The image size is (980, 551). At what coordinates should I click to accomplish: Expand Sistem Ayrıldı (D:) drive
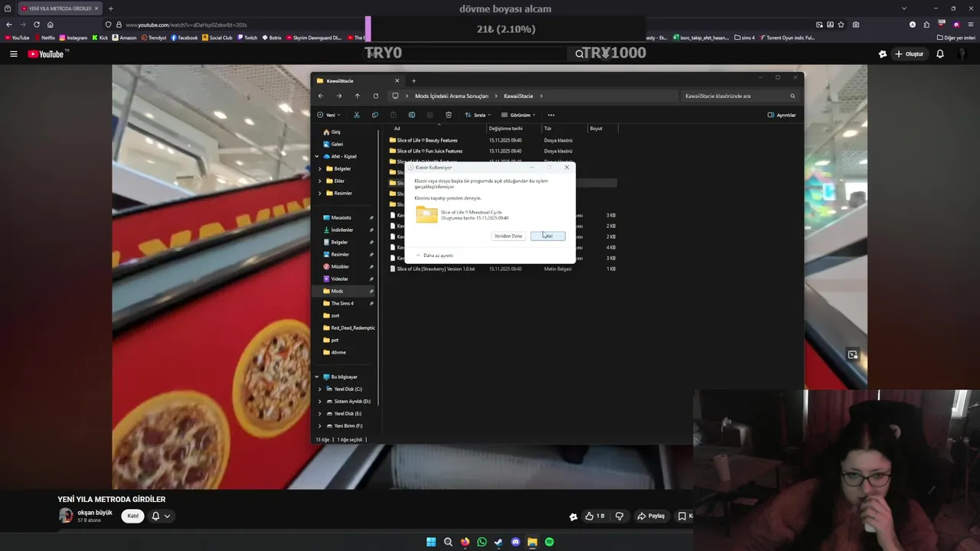pos(320,401)
